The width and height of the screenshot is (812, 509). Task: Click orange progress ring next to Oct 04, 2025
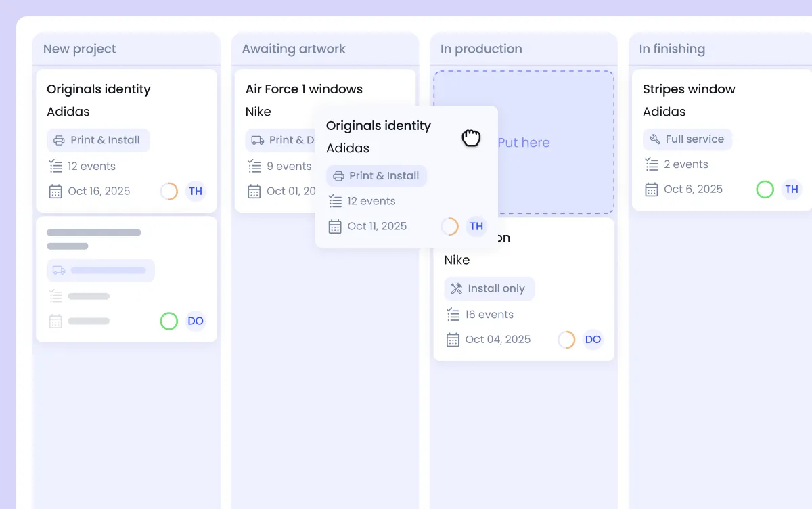[x=566, y=339]
